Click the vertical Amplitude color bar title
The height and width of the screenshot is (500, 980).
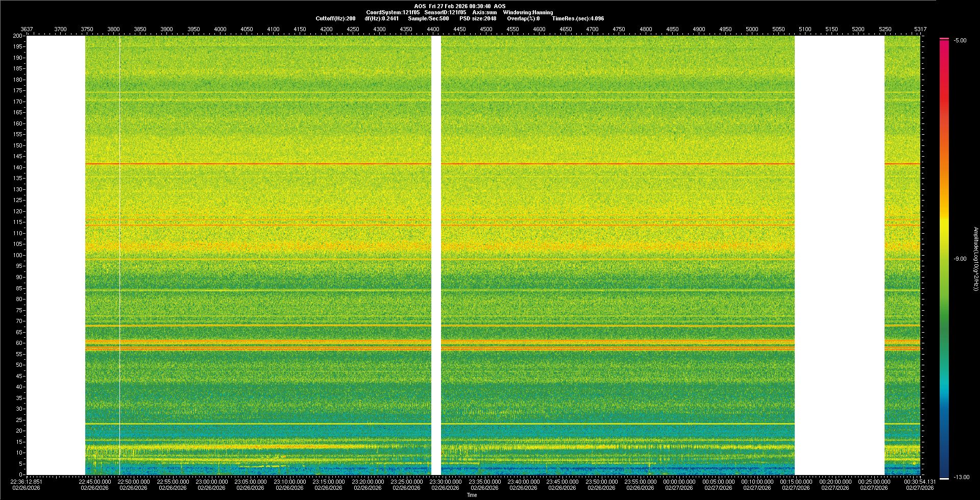pos(975,259)
